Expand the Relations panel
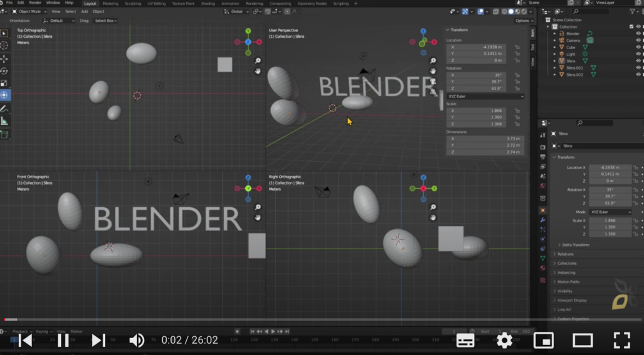 [565, 254]
